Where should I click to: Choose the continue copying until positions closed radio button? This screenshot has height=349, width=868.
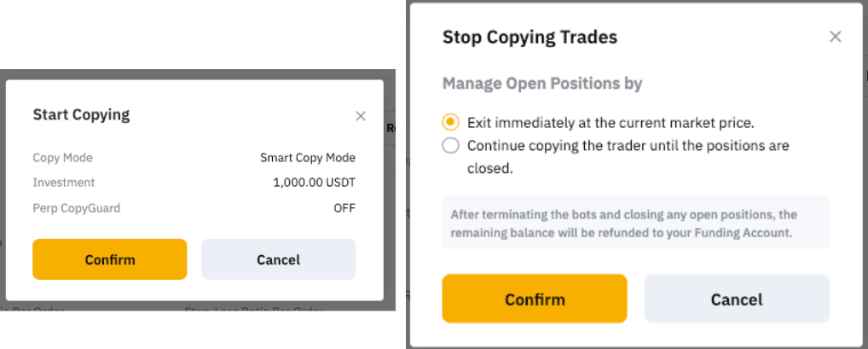(451, 146)
